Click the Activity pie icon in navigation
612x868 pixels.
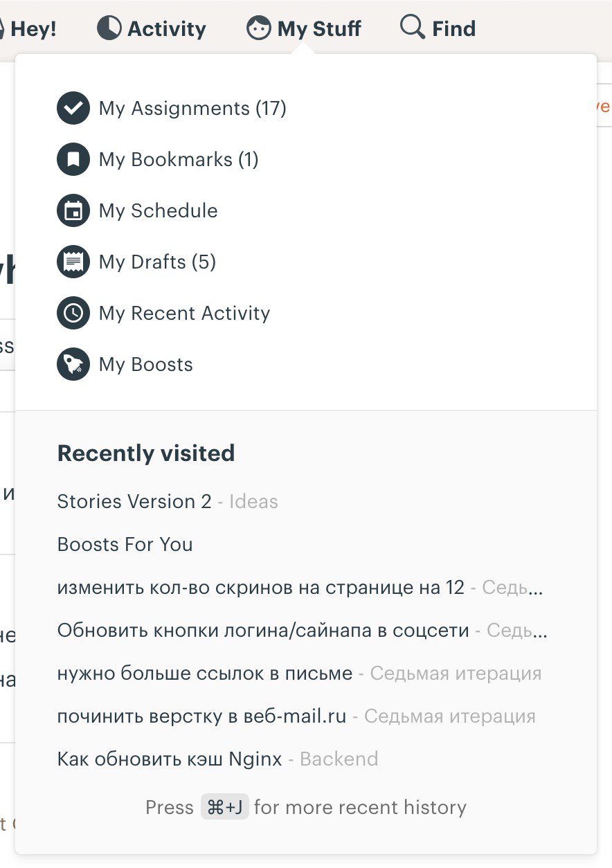coord(109,28)
